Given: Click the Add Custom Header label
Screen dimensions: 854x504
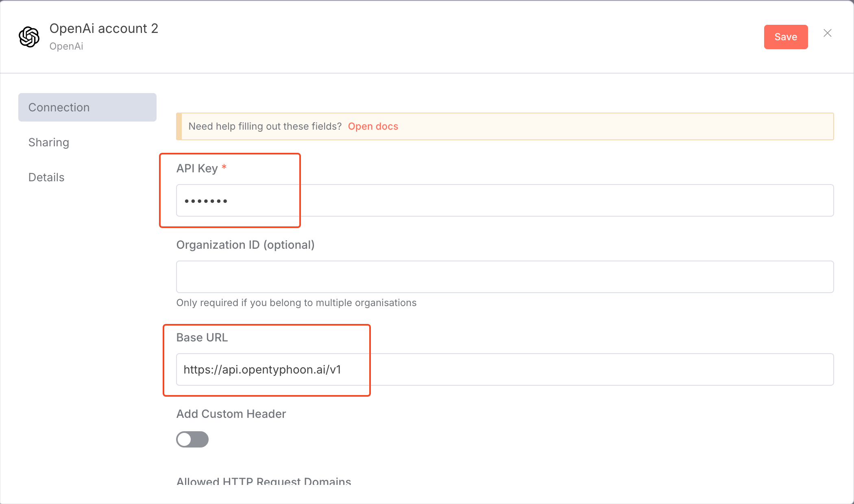Looking at the screenshot, I should 231,414.
